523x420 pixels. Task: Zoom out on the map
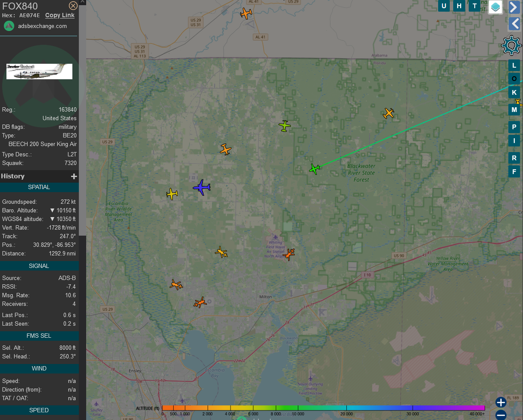501,415
